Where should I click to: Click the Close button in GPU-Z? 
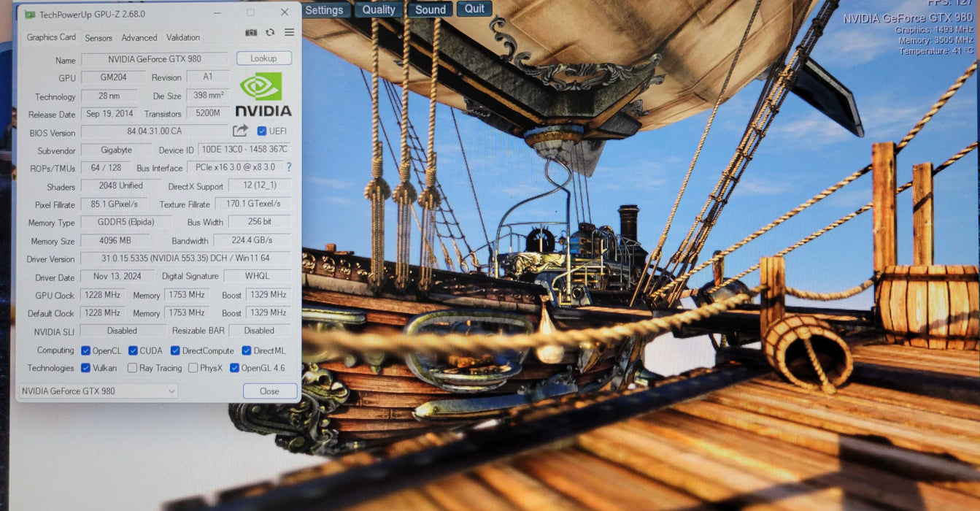[269, 391]
